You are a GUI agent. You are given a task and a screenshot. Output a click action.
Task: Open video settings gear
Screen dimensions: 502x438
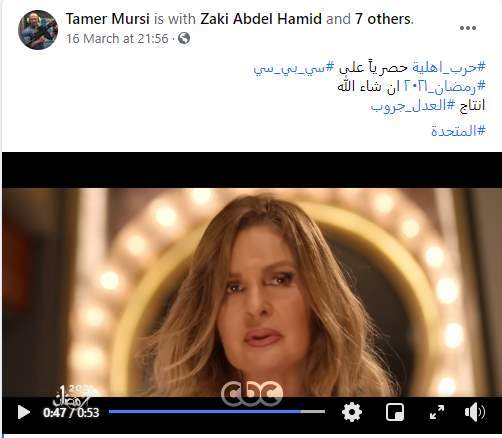(352, 412)
